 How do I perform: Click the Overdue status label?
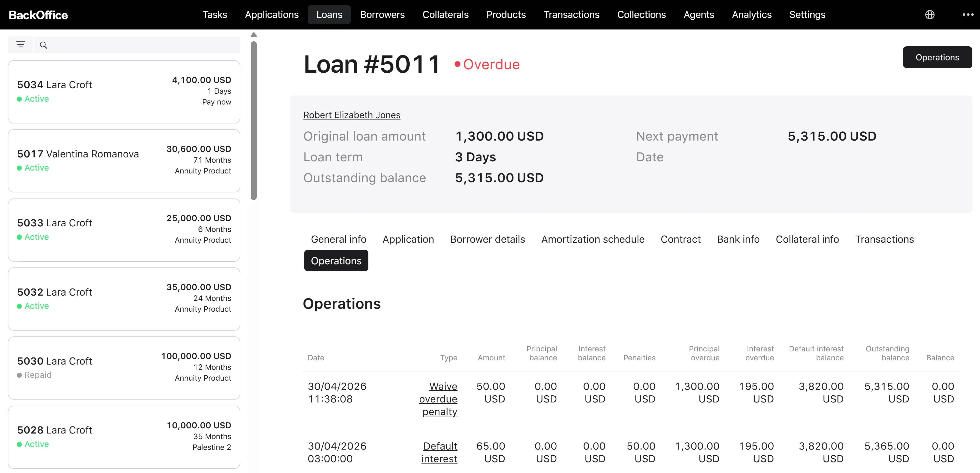pos(487,64)
